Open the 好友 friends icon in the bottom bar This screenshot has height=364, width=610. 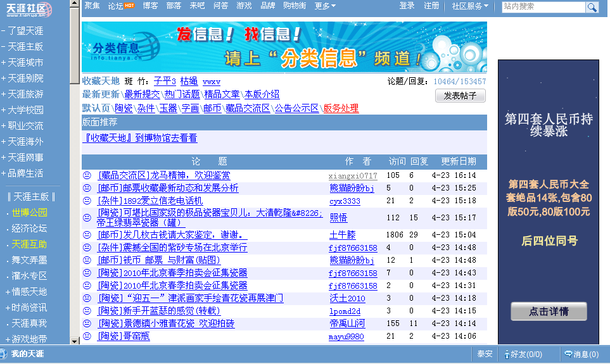[x=505, y=355]
